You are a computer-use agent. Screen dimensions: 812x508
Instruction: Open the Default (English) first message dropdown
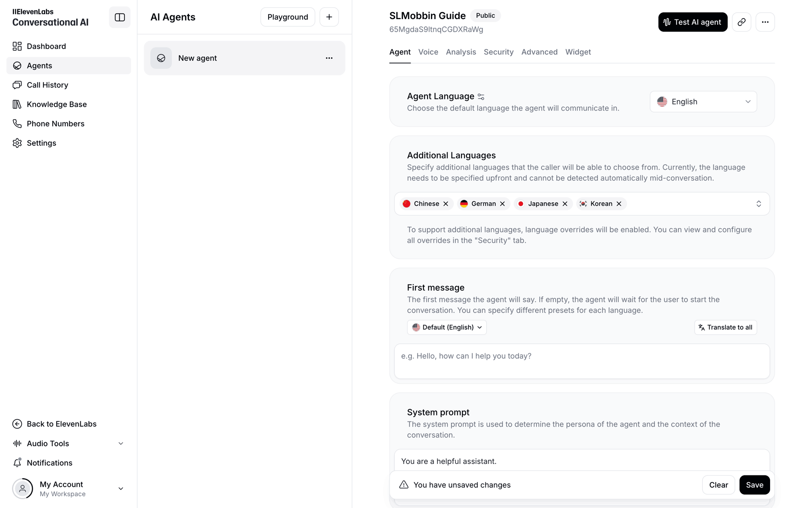click(x=447, y=327)
